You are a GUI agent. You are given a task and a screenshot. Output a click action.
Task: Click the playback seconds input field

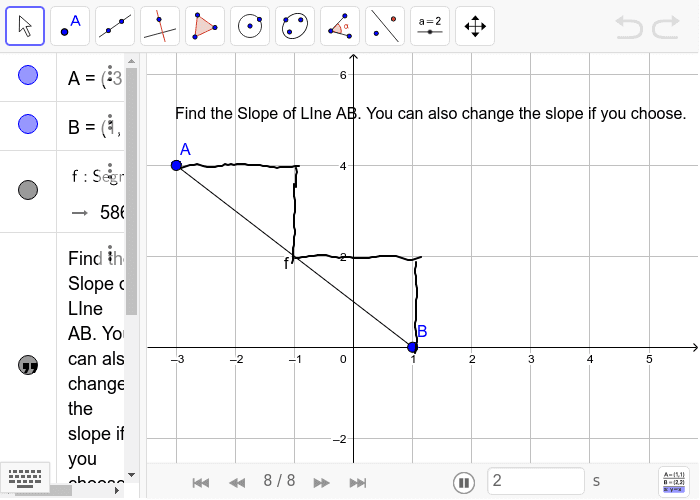[x=536, y=481]
